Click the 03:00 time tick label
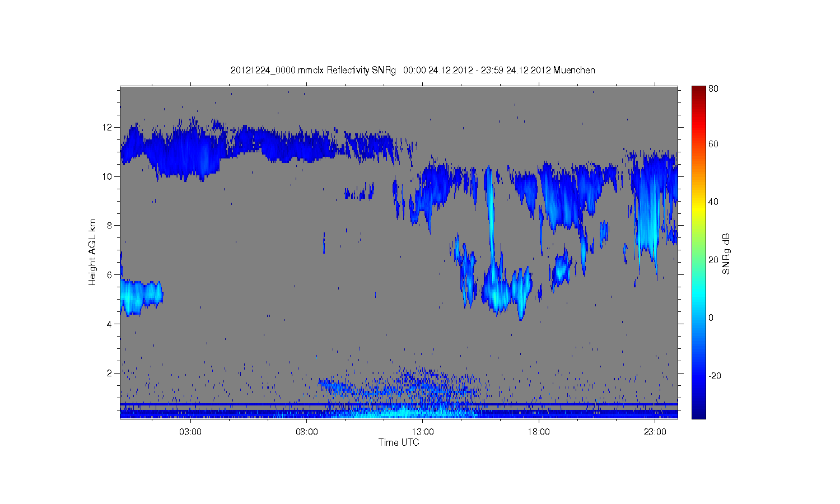Viewport: 840px width, 504px height. [190, 432]
